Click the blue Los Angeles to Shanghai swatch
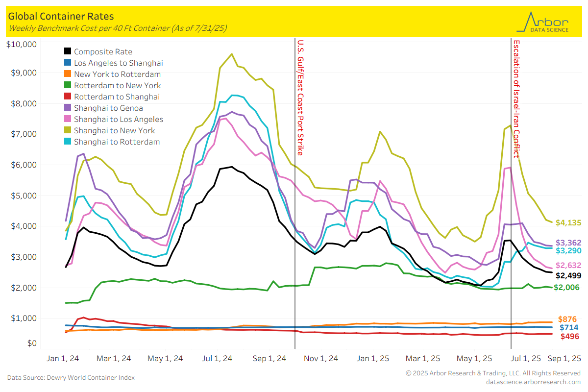 pos(68,63)
